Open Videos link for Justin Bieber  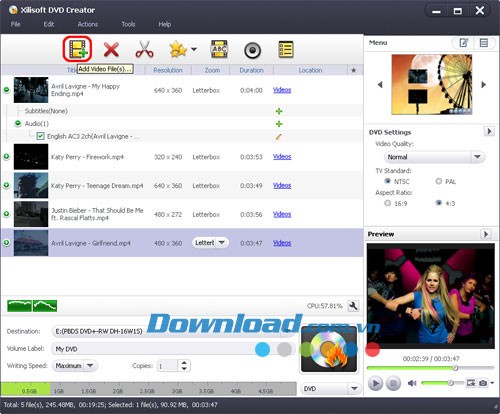point(282,214)
